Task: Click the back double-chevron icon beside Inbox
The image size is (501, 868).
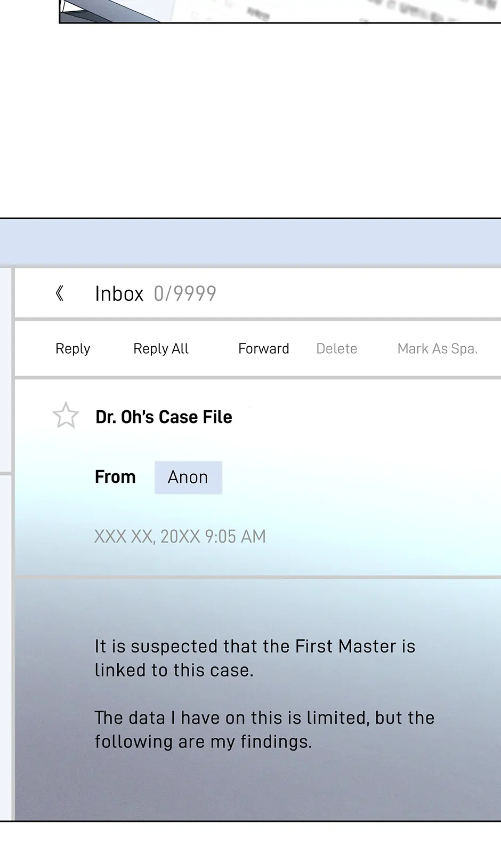Action: [60, 293]
